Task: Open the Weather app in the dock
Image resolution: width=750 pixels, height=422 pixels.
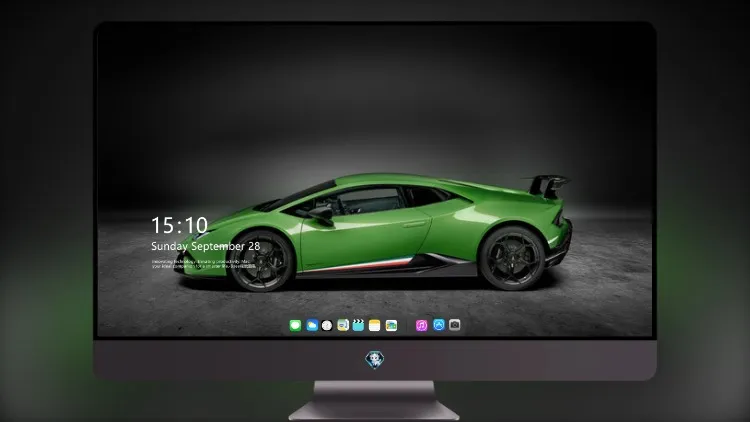Action: pos(312,325)
